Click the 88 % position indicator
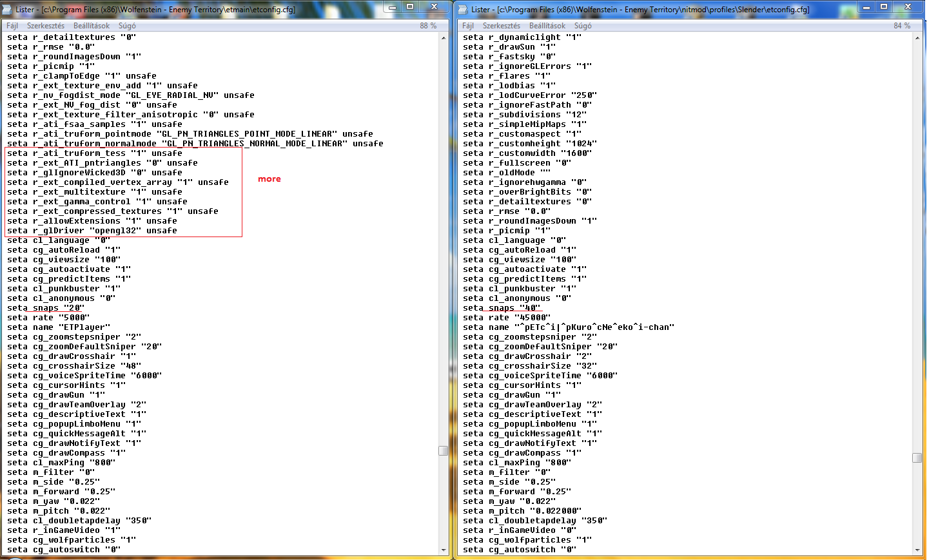929x560 pixels. pos(428,26)
